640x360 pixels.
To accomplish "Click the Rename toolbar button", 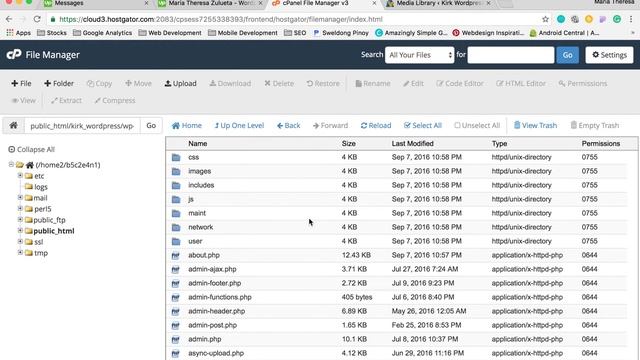I will pyautogui.click(x=373, y=83).
